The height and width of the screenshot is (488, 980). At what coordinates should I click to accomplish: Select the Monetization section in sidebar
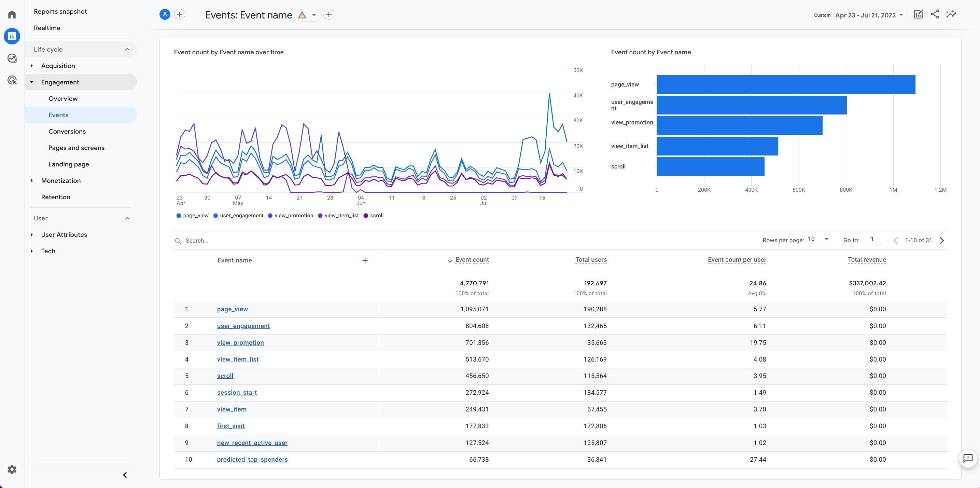coord(61,180)
